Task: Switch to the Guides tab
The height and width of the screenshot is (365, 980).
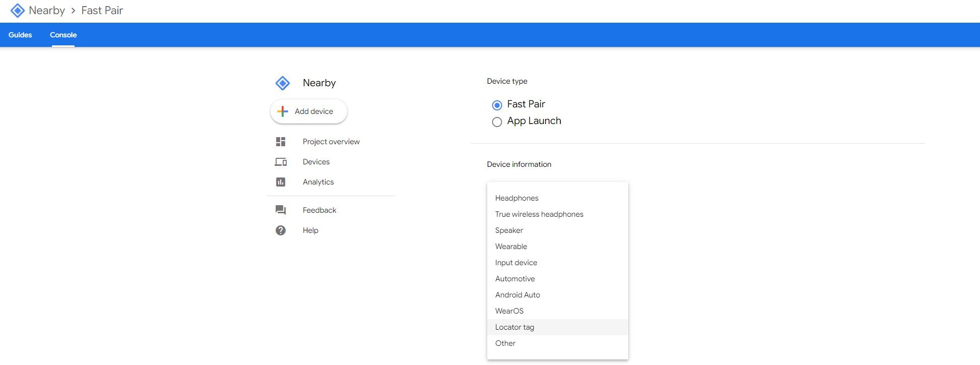Action: coord(20,35)
